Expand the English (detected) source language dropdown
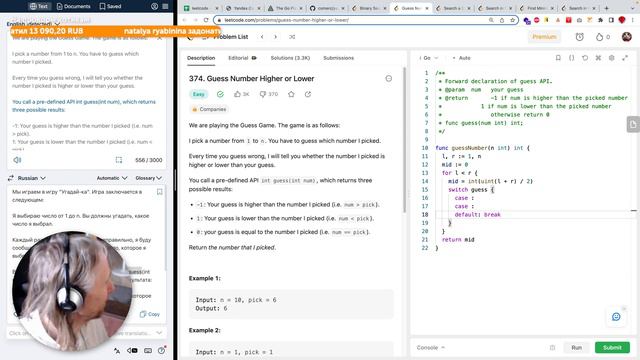Image resolution: width=640 pixels, height=360 pixels. [33, 24]
